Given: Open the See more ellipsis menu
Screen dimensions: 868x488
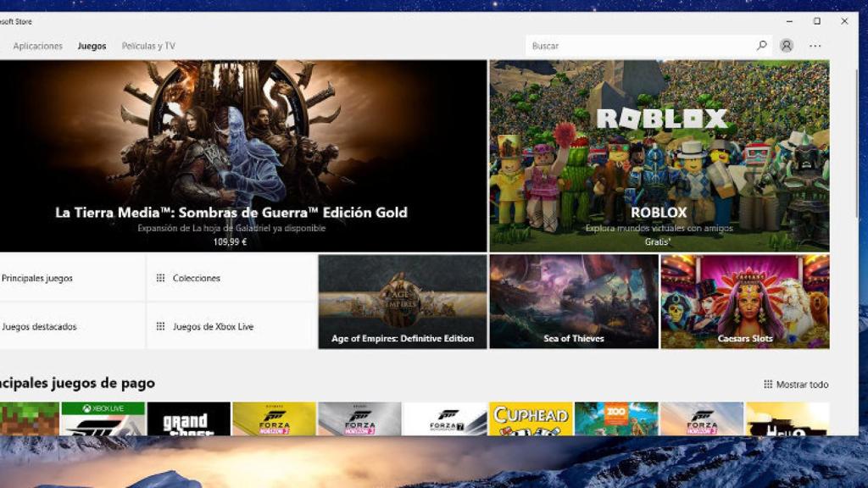Looking at the screenshot, I should tap(815, 45).
